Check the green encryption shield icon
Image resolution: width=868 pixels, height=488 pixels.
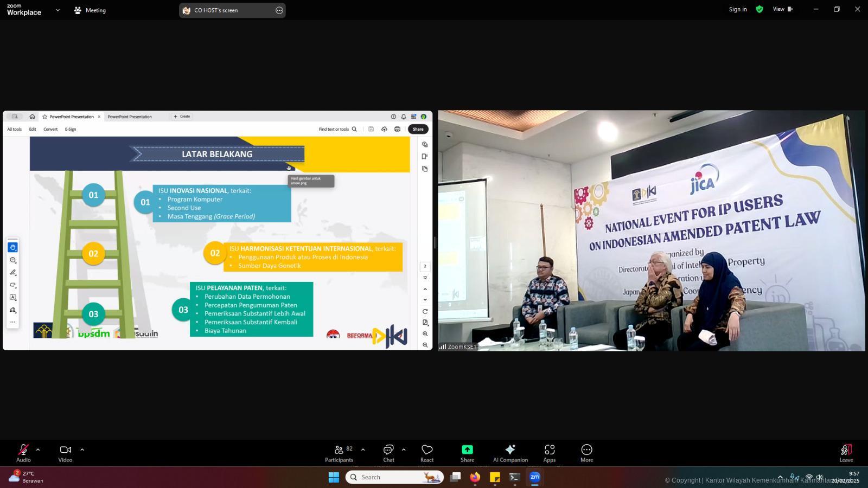pos(759,9)
